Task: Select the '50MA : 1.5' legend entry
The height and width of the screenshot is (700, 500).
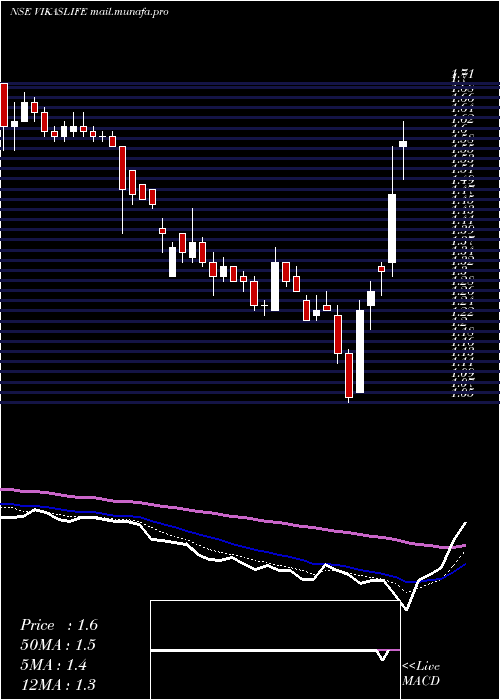Action: [58, 645]
